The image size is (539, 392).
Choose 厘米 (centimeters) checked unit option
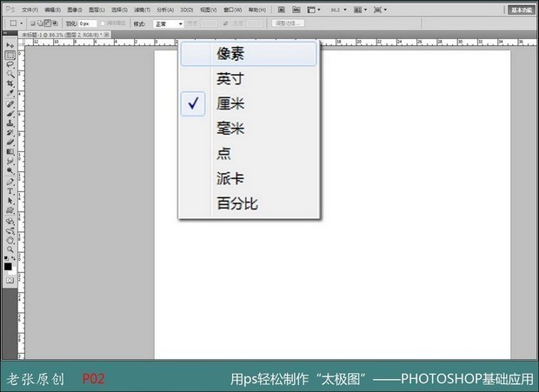(230, 103)
